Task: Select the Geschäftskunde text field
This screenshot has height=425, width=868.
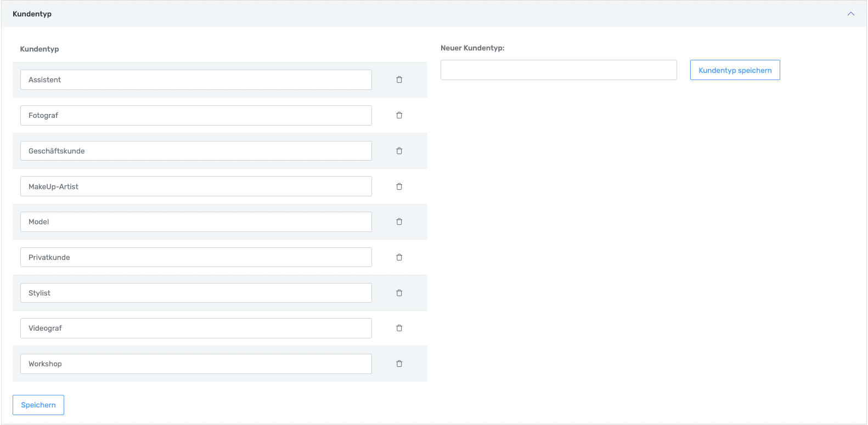Action: coord(196,151)
